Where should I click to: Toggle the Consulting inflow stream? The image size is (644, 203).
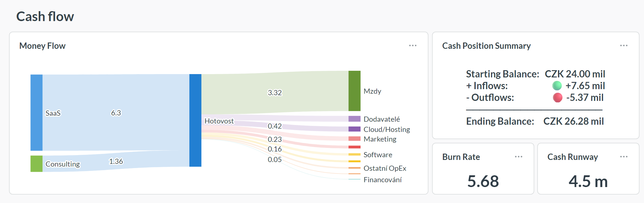click(116, 161)
